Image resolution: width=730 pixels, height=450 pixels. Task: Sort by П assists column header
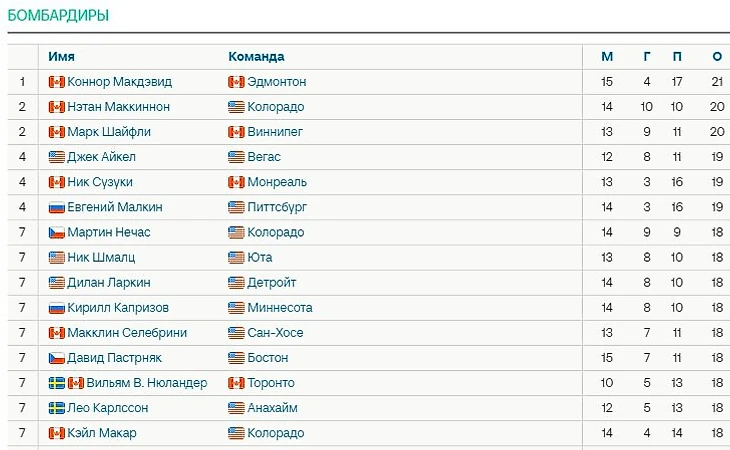click(677, 57)
